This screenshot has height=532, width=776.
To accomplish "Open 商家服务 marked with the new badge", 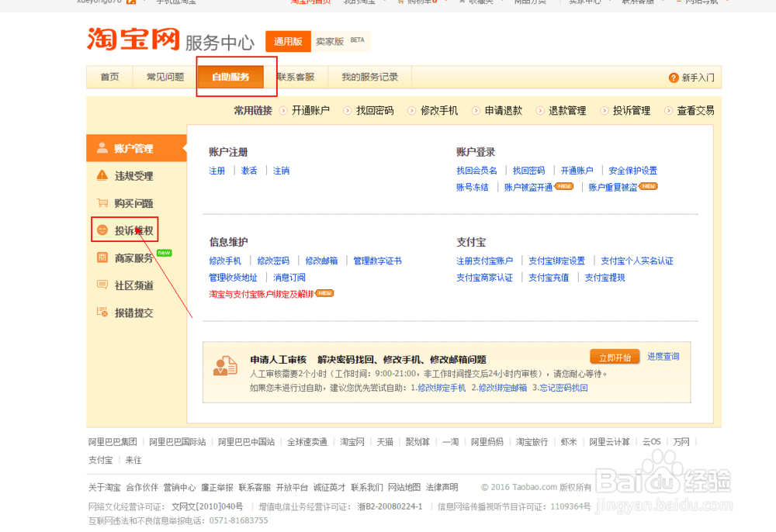I will (134, 256).
